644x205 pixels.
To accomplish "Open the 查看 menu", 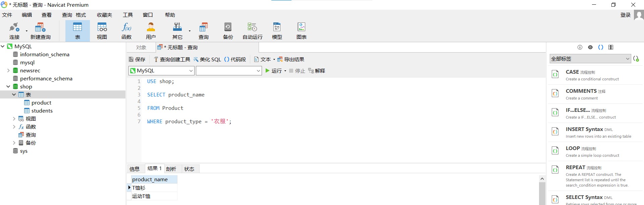I will click(x=47, y=15).
